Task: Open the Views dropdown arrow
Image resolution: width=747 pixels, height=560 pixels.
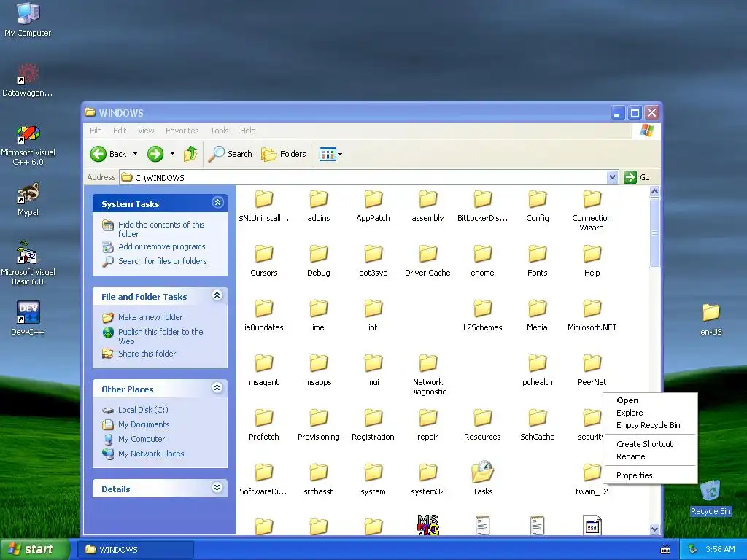Action: pyautogui.click(x=340, y=154)
